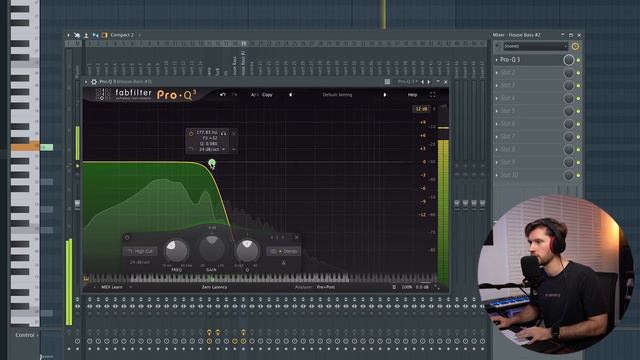Screen dimensions: 640x360
Task: Open mixer menu arrow left of toolbar
Action: 69,35
